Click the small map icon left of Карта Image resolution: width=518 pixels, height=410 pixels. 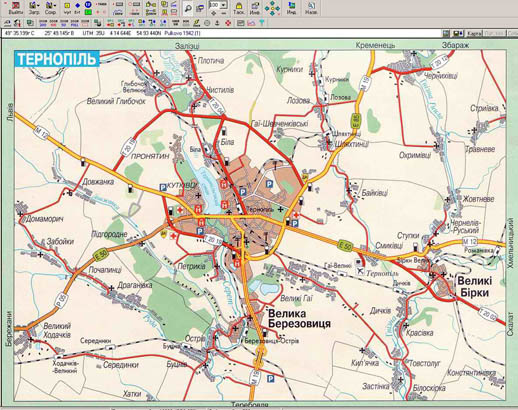pyautogui.click(x=446, y=33)
